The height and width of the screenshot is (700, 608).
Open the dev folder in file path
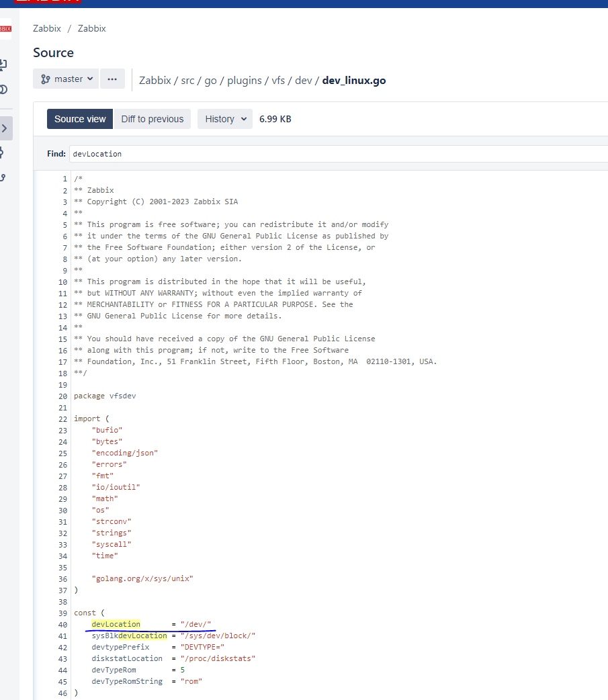pyautogui.click(x=303, y=81)
